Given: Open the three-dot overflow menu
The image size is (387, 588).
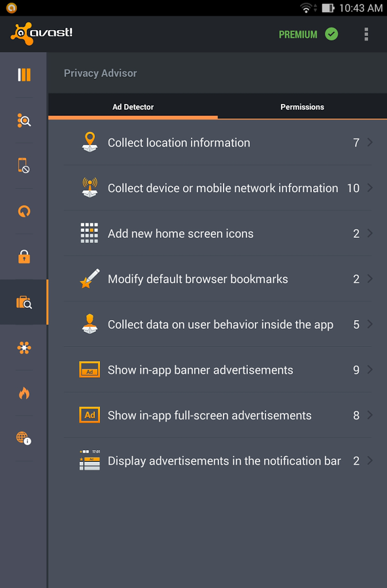Looking at the screenshot, I should (366, 34).
